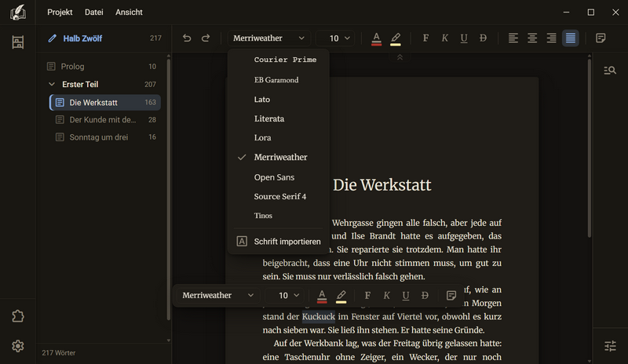Click the document icon of Prolog
Image resolution: width=628 pixels, height=364 pixels.
[x=51, y=66]
